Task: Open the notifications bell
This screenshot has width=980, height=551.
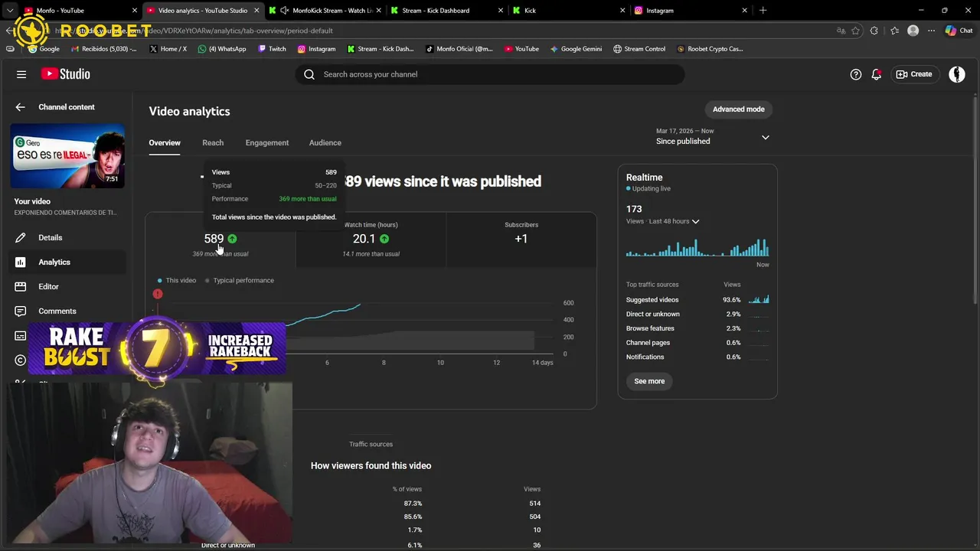Action: click(877, 74)
